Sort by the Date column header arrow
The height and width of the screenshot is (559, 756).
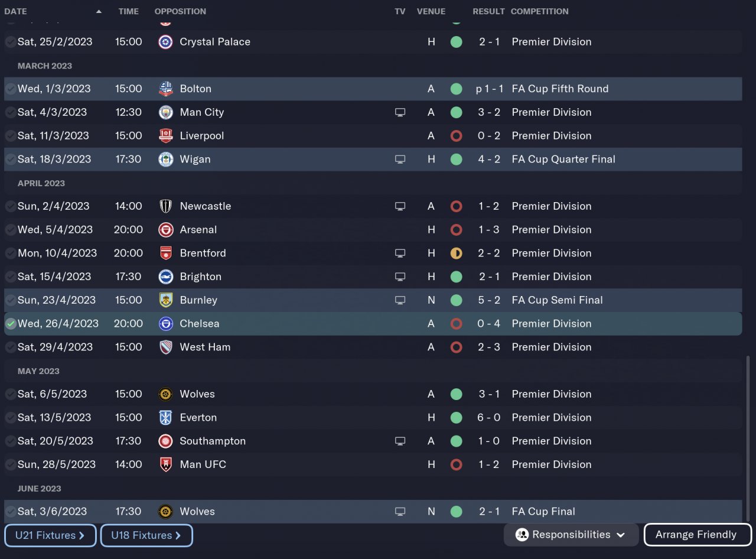(99, 11)
